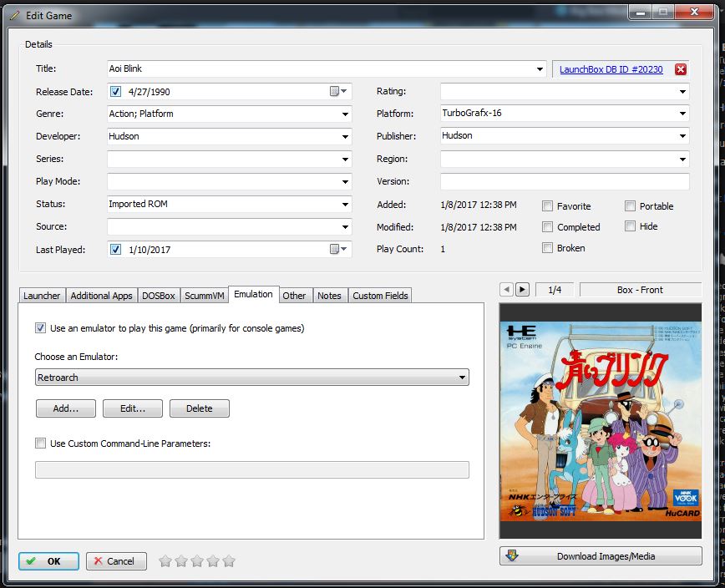This screenshot has height=588, width=725.
Task: Mark the game as Favorite
Action: click(547, 206)
